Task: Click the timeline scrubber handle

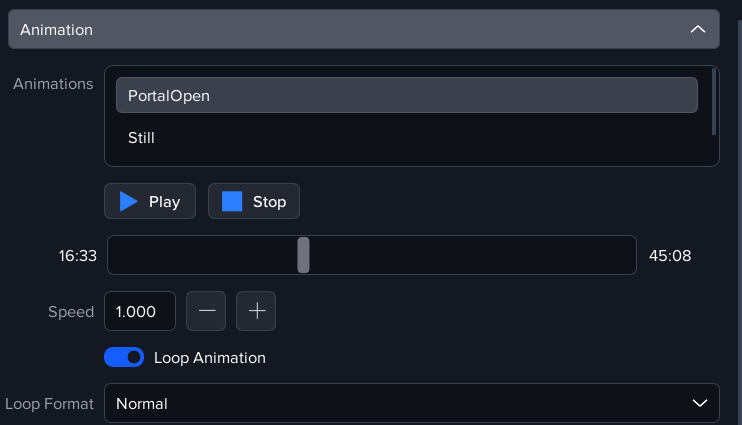Action: [x=303, y=255]
